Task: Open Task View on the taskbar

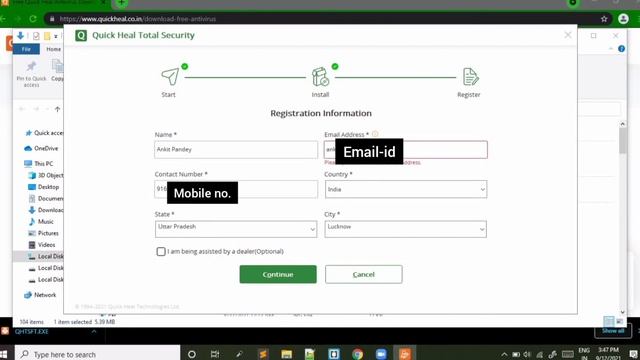Action: tap(215, 354)
